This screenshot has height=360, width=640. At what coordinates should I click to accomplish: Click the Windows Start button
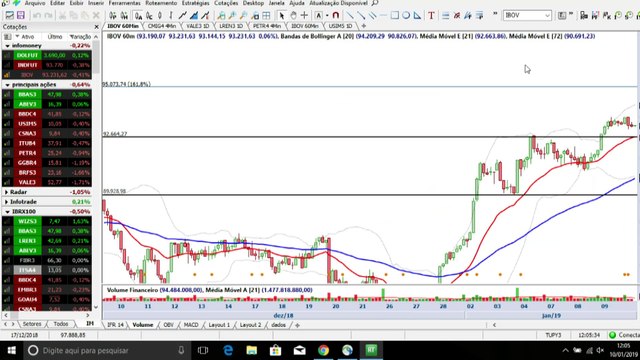[x=11, y=350]
